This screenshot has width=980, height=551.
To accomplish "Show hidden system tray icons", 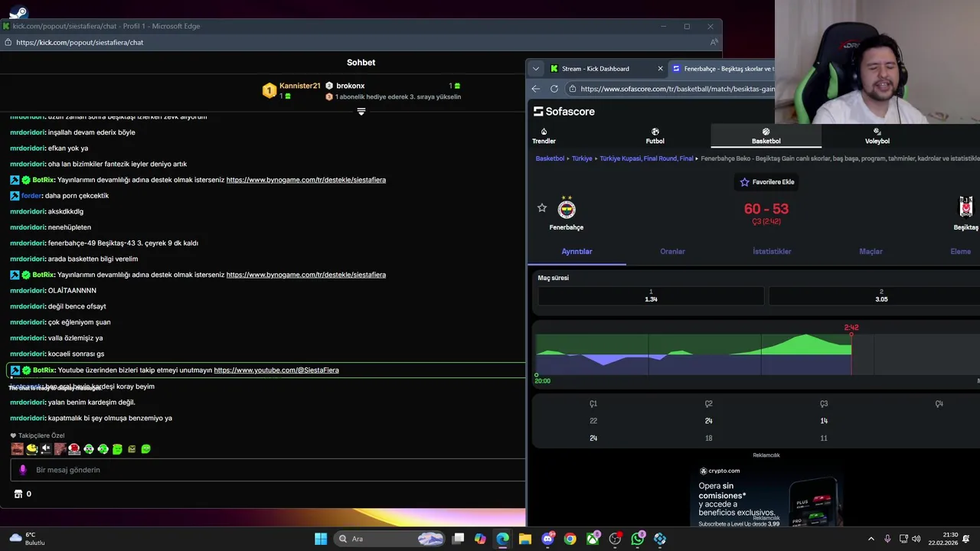I will tap(871, 539).
